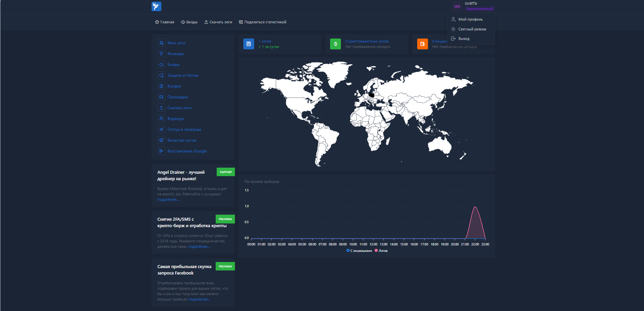Collapse the UN user avatar menu

pyautogui.click(x=457, y=6)
